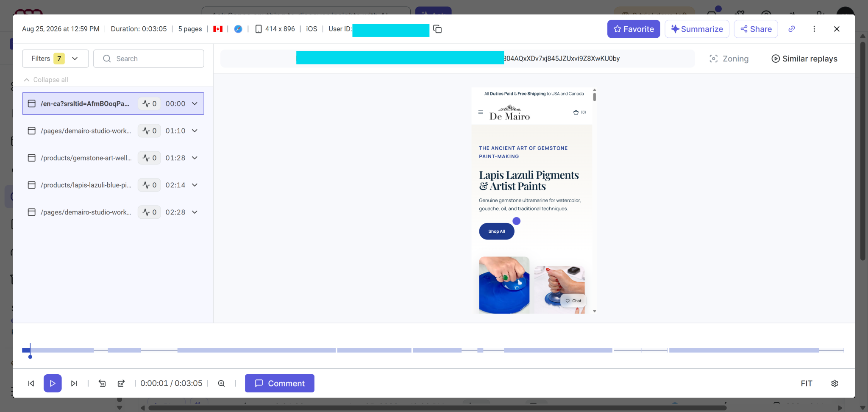Click the activity badge on /en-ca?srsltid row
Screen dimensions: 868x412
coord(150,103)
